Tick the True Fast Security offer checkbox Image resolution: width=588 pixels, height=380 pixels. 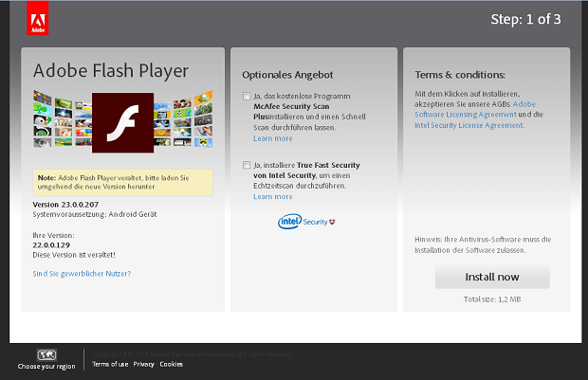(247, 165)
